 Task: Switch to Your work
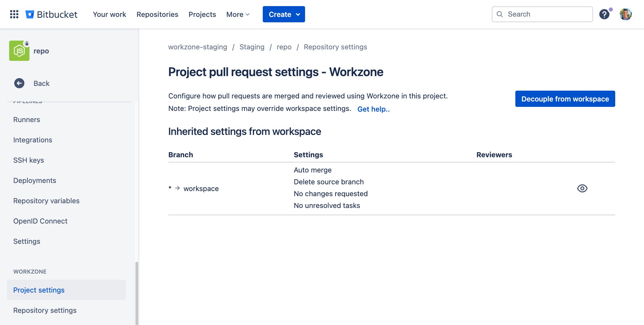click(109, 14)
